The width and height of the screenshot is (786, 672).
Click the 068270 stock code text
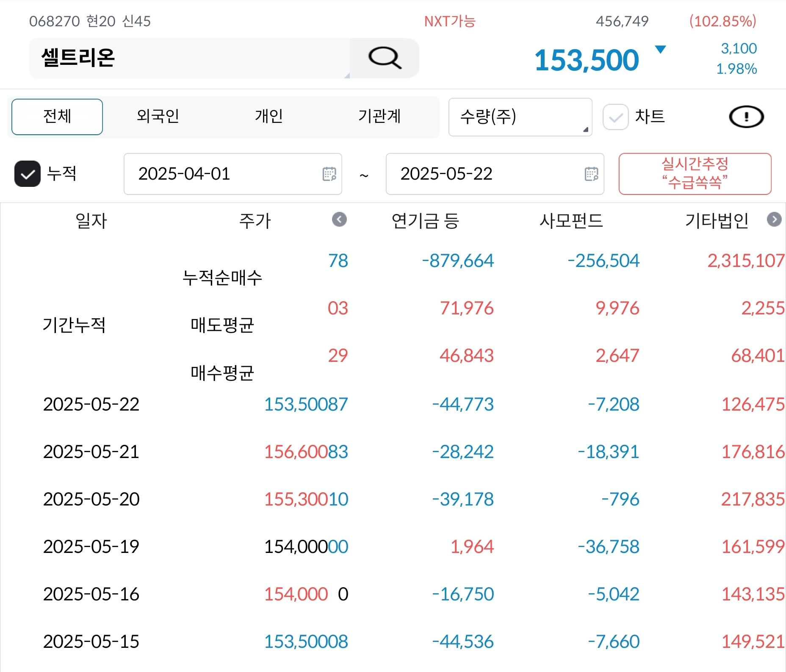click(55, 21)
